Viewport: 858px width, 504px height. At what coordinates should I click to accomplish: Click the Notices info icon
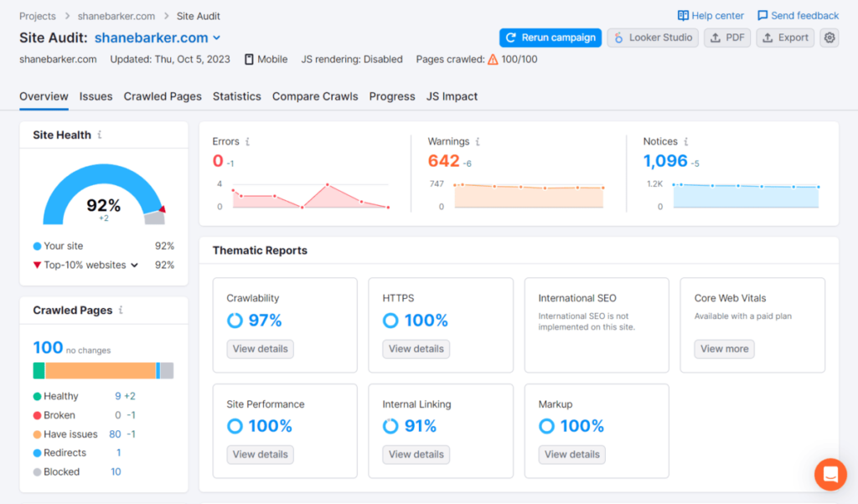click(x=685, y=141)
